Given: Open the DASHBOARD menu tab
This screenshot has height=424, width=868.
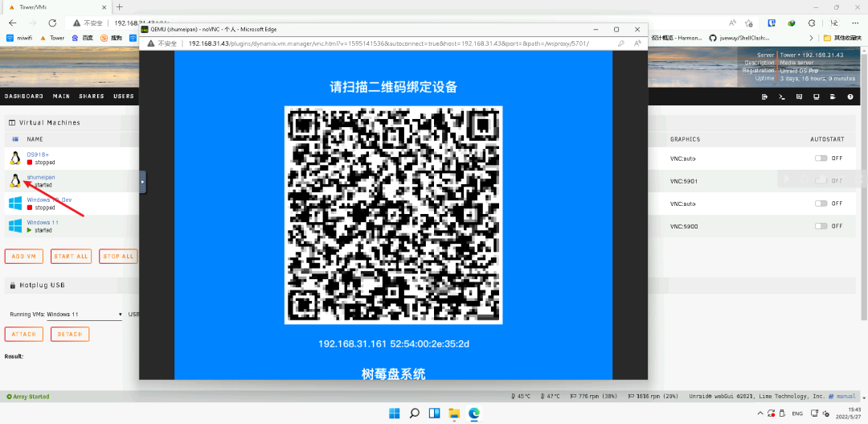Looking at the screenshot, I should tap(24, 97).
